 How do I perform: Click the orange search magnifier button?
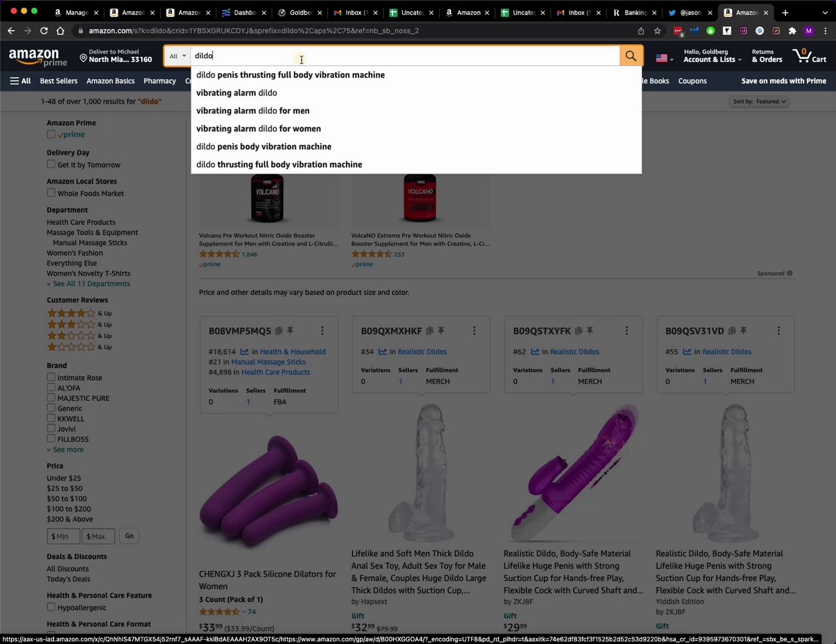[630, 56]
